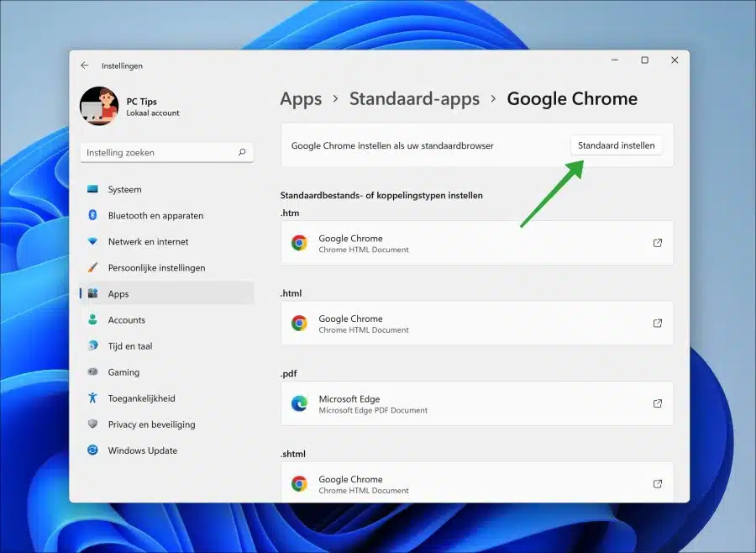756x553 pixels.
Task: Open Privacy en beveiliging
Action: pyautogui.click(x=167, y=424)
